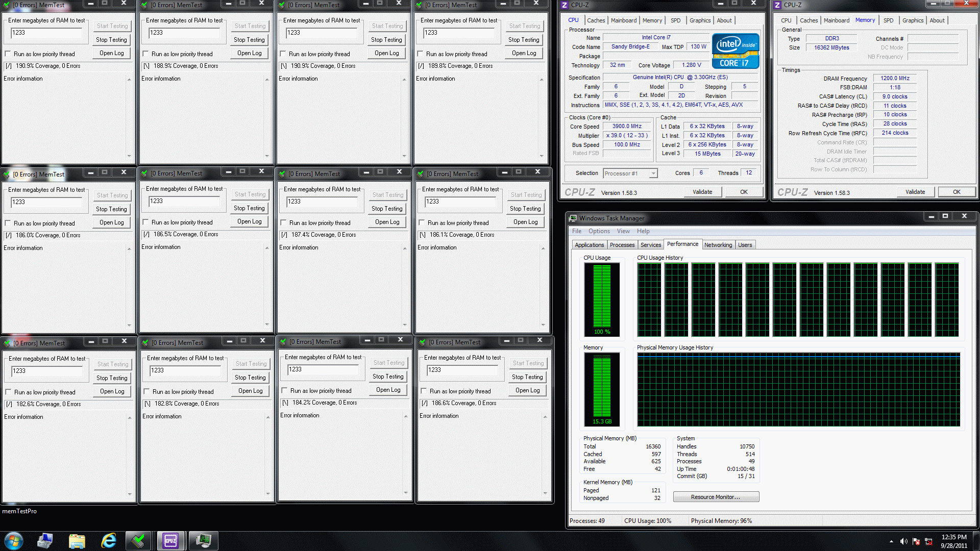Viewport: 980px width, 551px height.
Task: Open SPD tab in CPU-Z window showing DDR3
Action: coord(889,20)
